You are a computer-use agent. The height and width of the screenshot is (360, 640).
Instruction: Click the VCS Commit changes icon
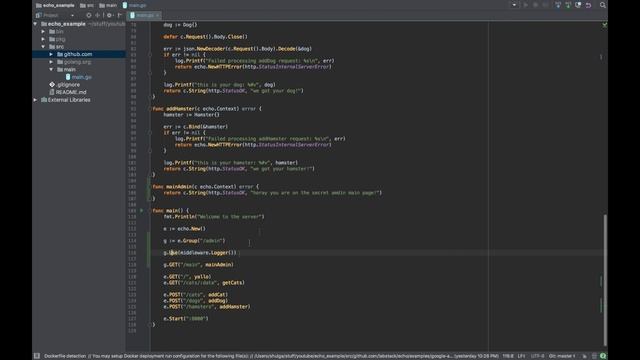[568, 5]
